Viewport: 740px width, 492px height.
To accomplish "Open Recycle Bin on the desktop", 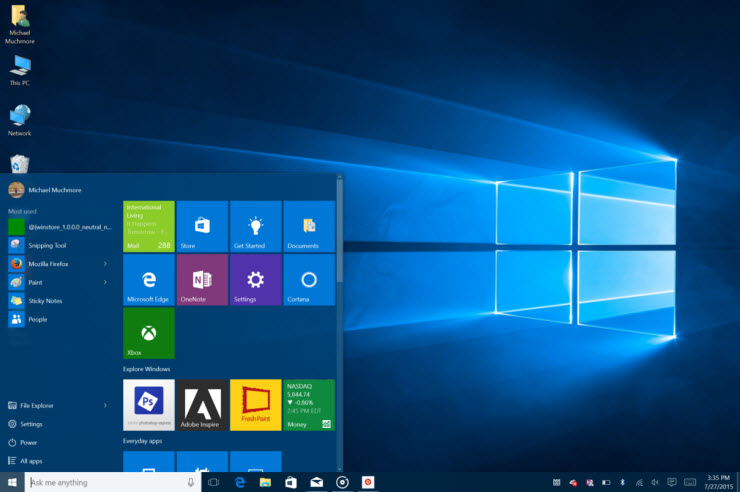I will pos(19,163).
